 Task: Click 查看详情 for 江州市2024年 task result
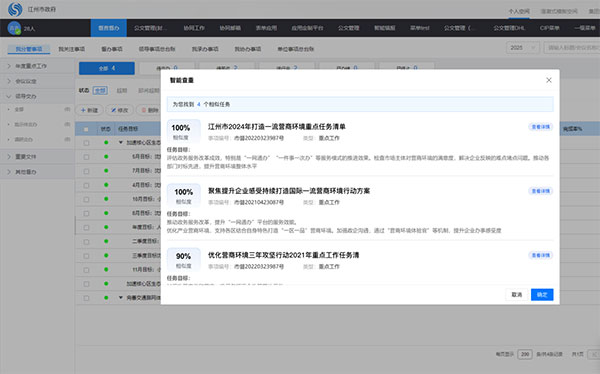(541, 127)
